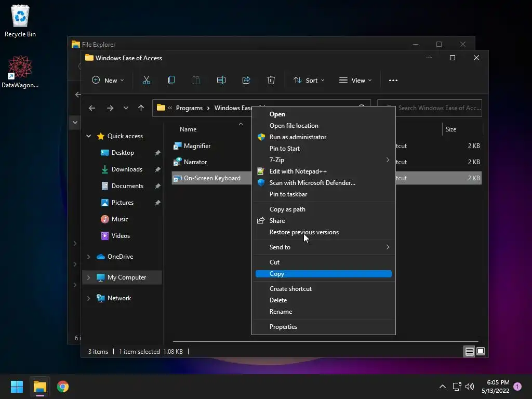Choose Share in the context menu

(x=324, y=220)
